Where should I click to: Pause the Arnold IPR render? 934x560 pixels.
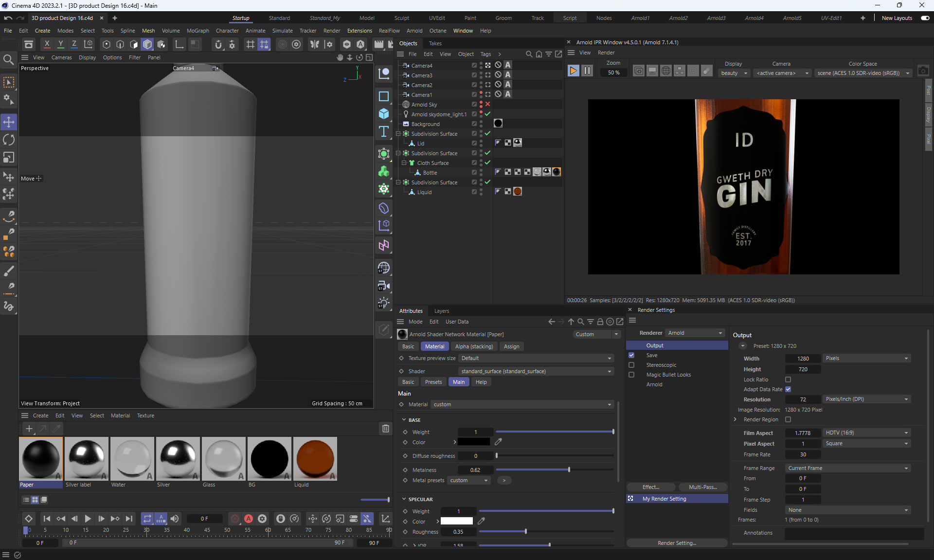pyautogui.click(x=587, y=71)
